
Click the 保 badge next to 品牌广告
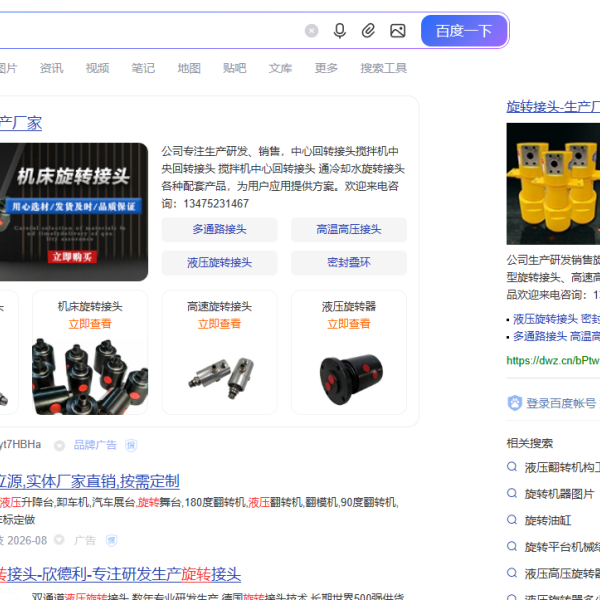pos(131,445)
